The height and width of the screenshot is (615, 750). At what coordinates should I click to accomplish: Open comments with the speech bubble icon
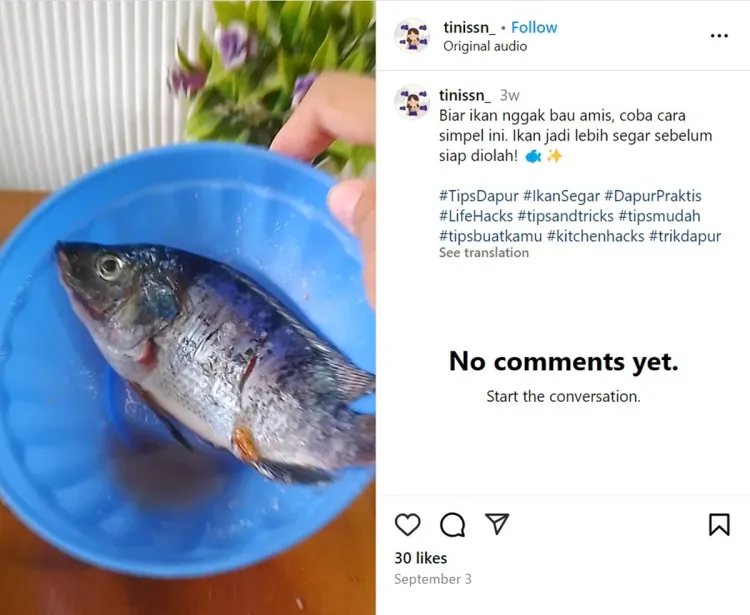coord(452,524)
